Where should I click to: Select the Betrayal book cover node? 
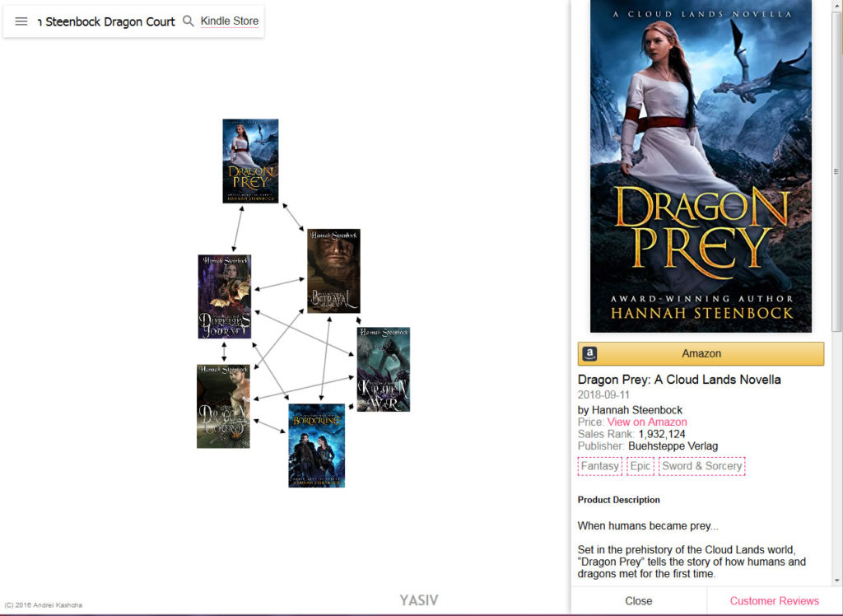click(x=334, y=271)
